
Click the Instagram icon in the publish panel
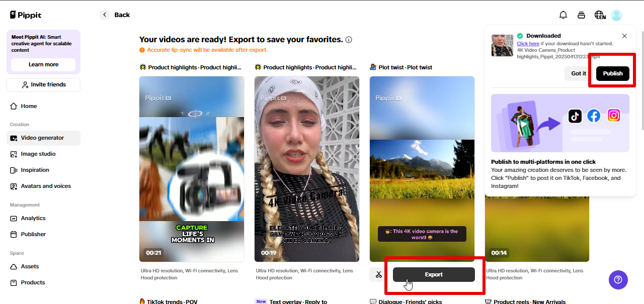tap(613, 116)
